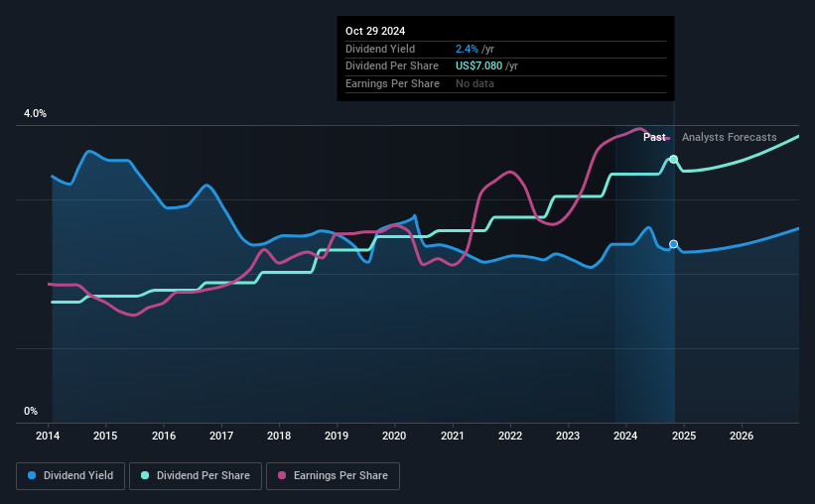This screenshot has width=815, height=504.
Task: Select the 2016 x-axis label
Action: point(164,436)
